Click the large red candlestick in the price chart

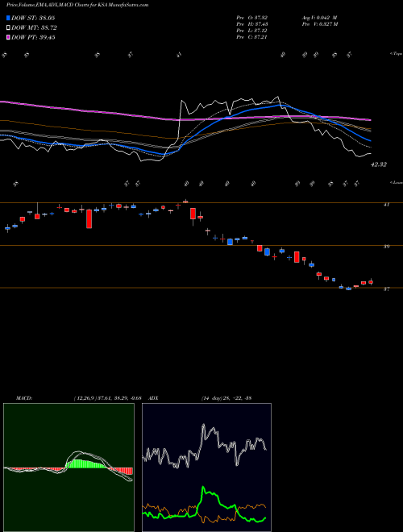point(89,218)
